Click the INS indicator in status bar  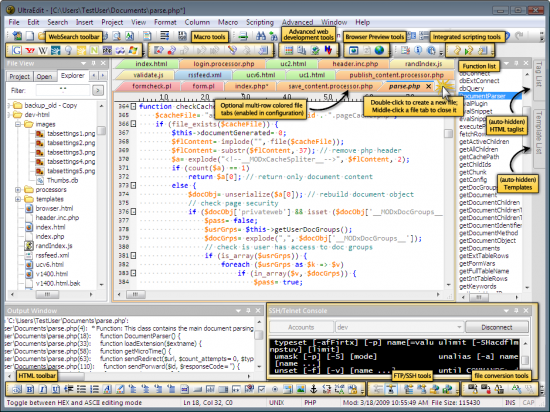(x=510, y=403)
